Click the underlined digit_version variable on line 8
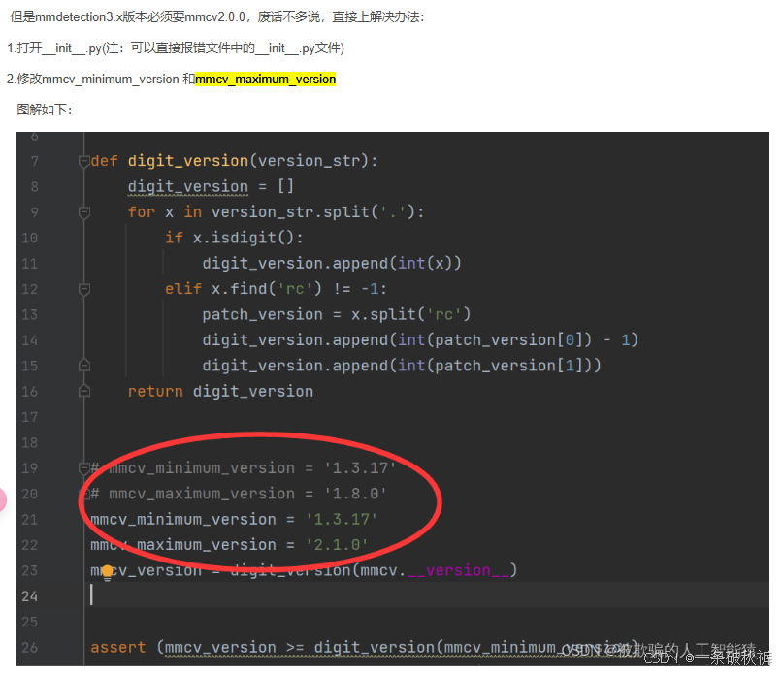 click(x=187, y=186)
